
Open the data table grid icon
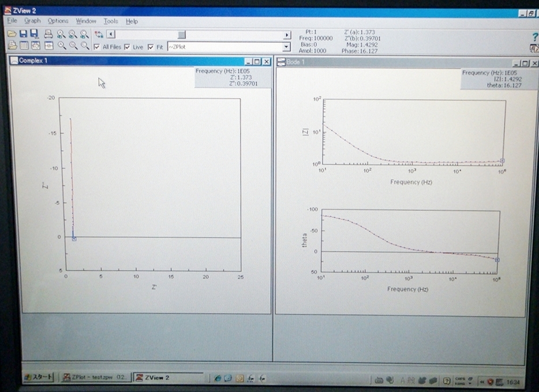[x=24, y=46]
